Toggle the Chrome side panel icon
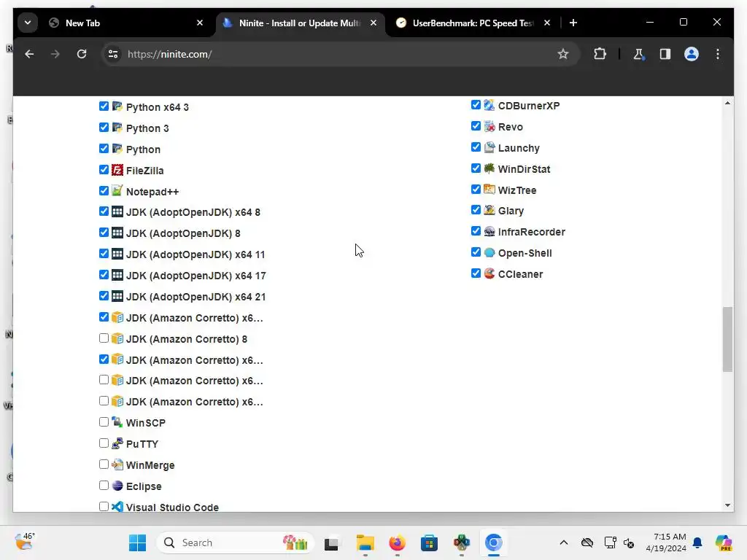Screen dimensions: 747x560 [x=665, y=54]
